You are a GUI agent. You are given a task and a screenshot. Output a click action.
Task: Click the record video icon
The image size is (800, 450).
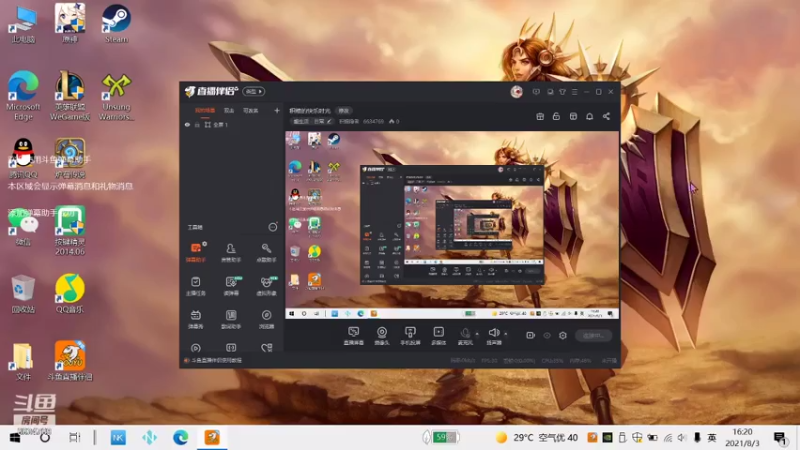pos(531,335)
